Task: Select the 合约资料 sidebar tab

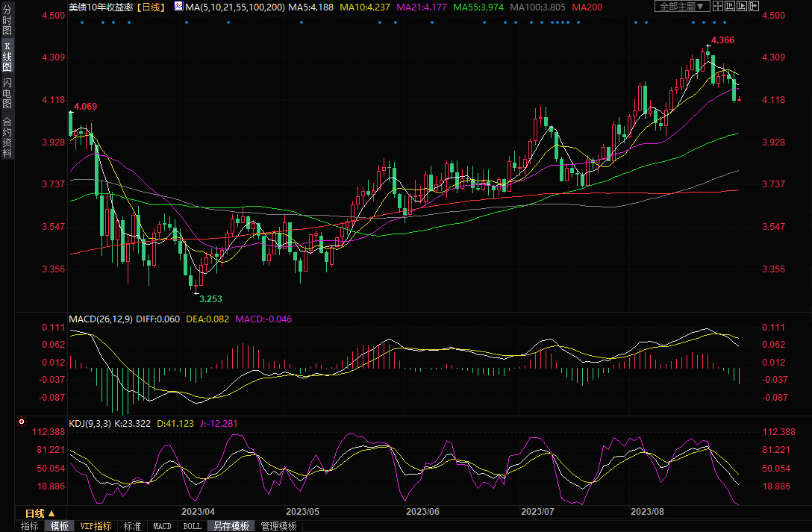Action: pyautogui.click(x=7, y=137)
